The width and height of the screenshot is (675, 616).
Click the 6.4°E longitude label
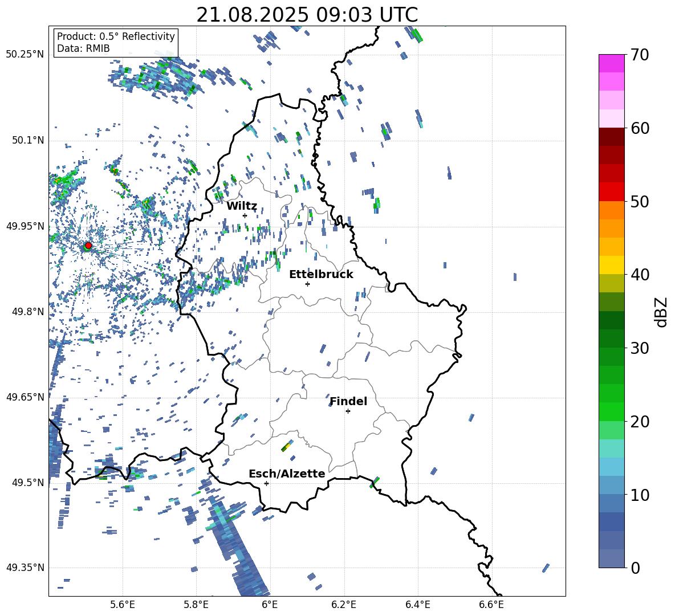tap(417, 605)
